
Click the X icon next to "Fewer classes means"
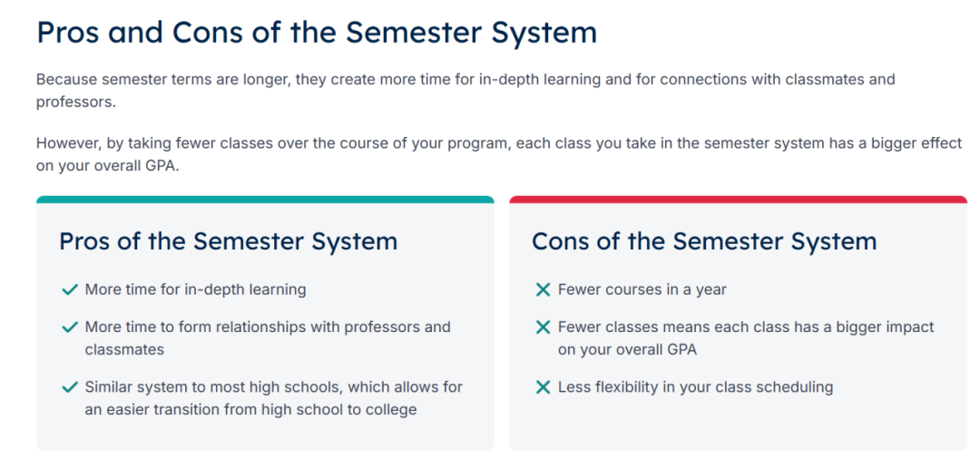pos(543,327)
